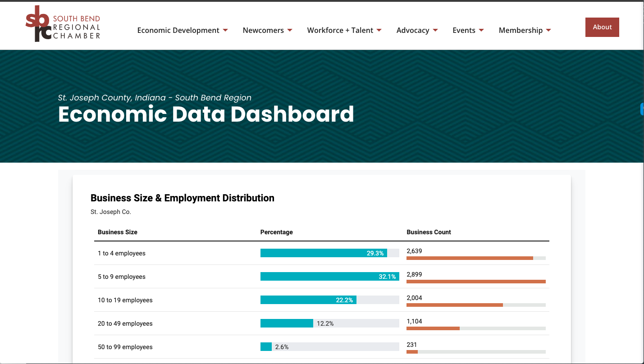
Task: Click the orange count bar under 2,899
Action: coord(476,282)
